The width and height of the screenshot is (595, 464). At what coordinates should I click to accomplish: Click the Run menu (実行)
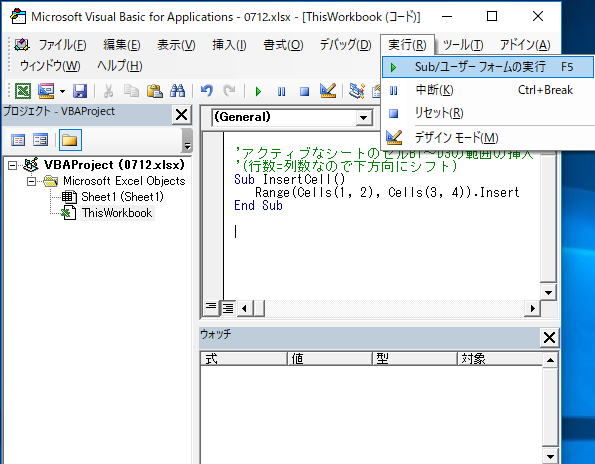tap(407, 45)
